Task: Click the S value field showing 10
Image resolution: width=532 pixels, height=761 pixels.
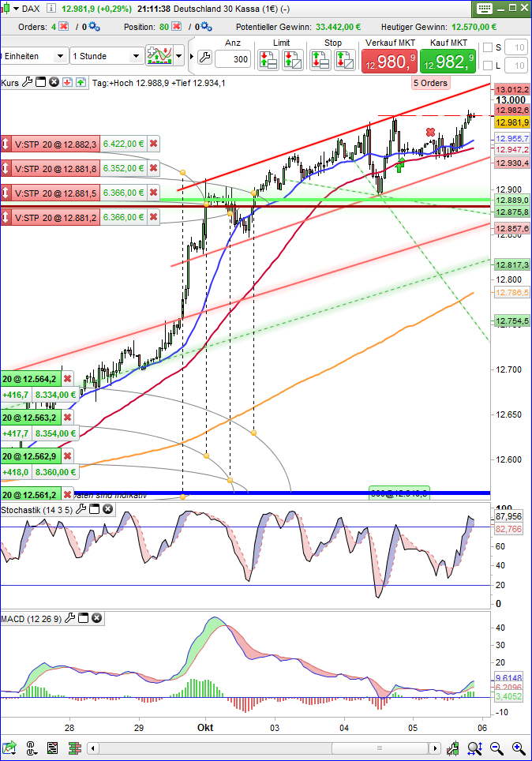Action: (516, 47)
